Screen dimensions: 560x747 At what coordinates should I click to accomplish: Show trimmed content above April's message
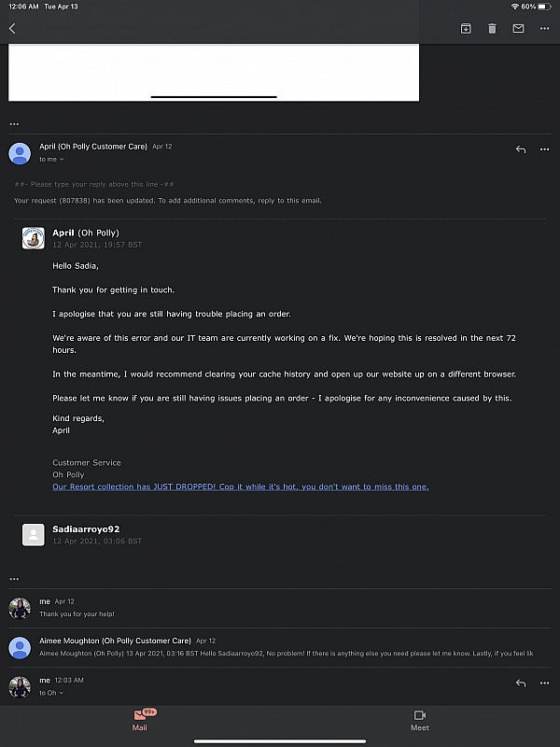point(14,123)
